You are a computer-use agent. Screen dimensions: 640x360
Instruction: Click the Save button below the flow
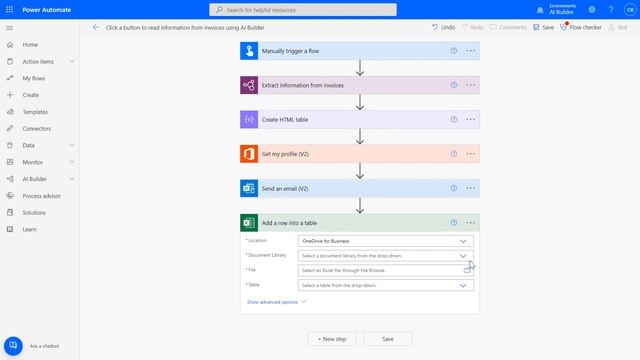388,339
